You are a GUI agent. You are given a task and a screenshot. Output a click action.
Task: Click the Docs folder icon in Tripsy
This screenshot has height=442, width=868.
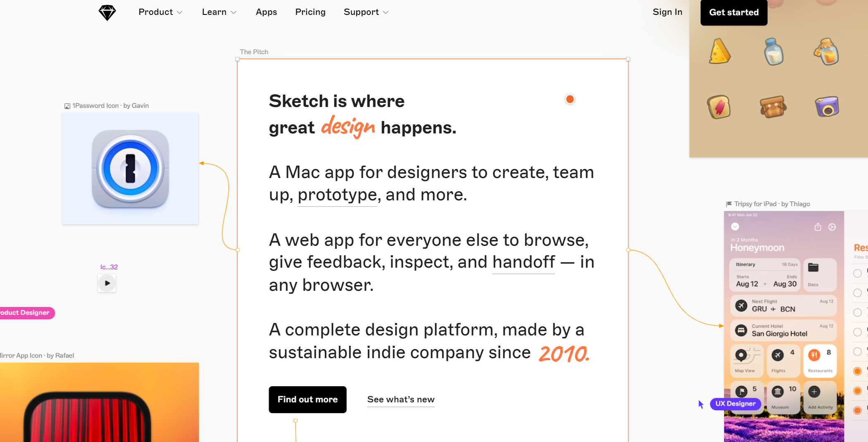point(813,268)
